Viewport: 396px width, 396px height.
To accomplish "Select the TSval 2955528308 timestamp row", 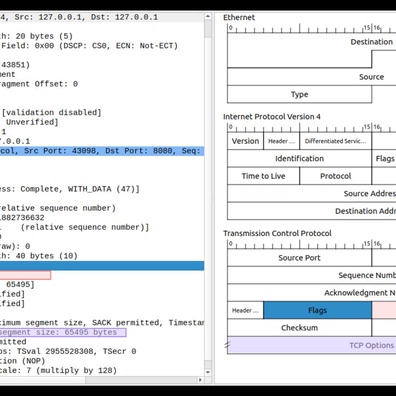I will [102, 351].
